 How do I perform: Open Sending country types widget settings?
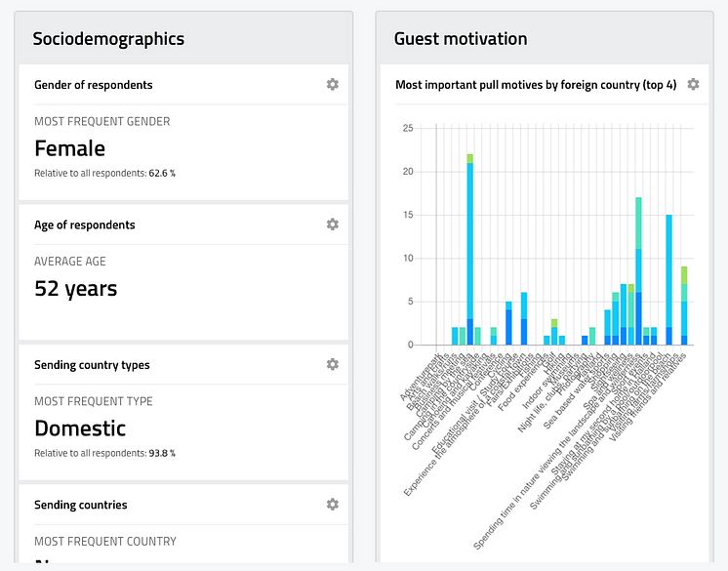click(x=333, y=365)
